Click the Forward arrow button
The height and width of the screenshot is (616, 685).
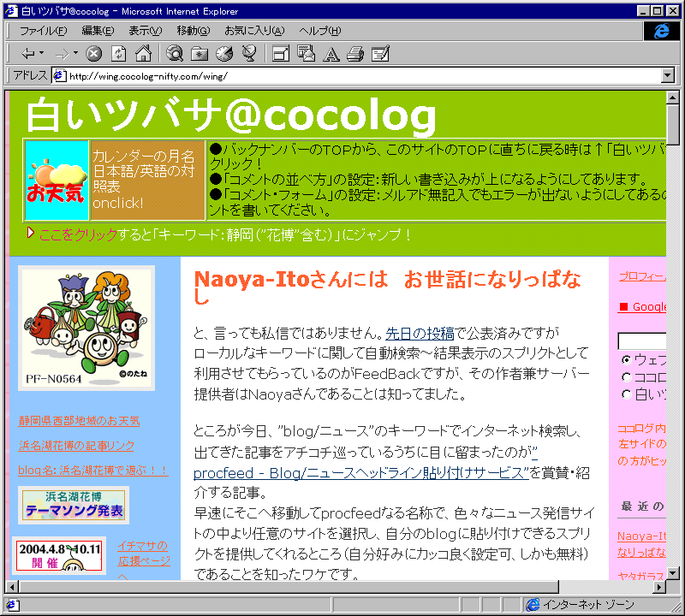pos(63,54)
